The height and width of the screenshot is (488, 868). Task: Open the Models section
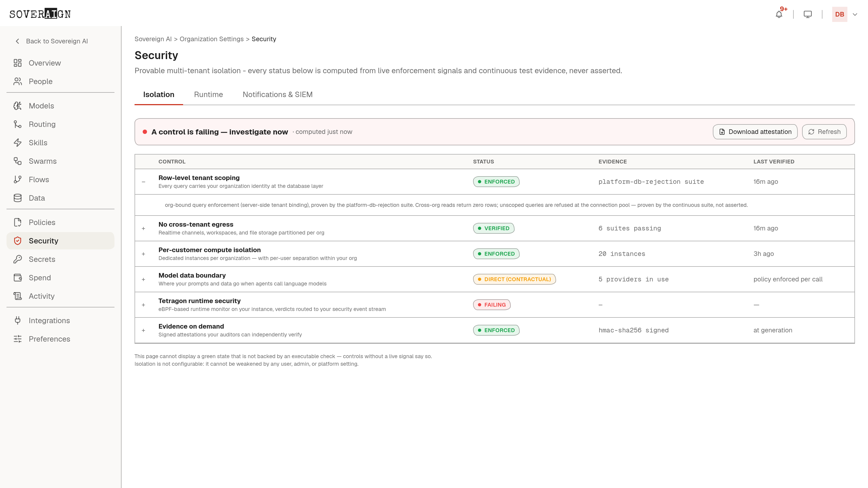point(60,106)
